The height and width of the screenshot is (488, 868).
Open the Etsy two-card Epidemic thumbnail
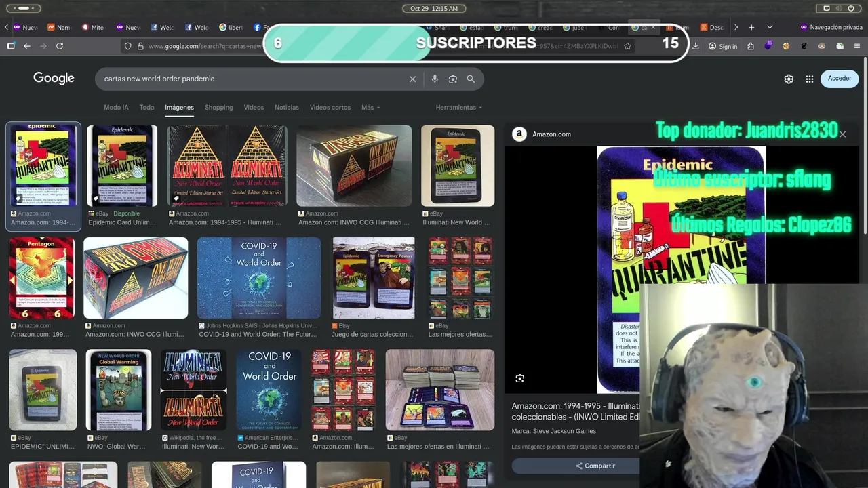pos(374,278)
